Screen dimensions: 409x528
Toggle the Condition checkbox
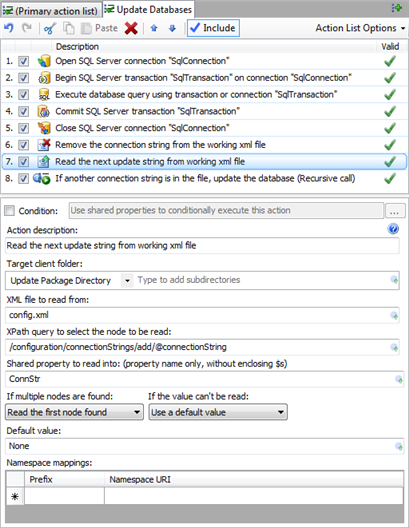9,211
